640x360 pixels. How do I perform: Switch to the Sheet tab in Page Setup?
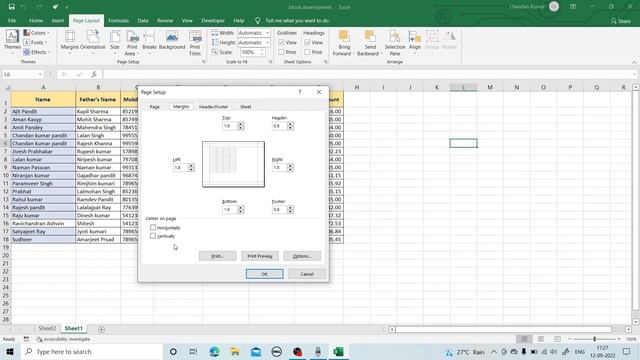(x=246, y=107)
